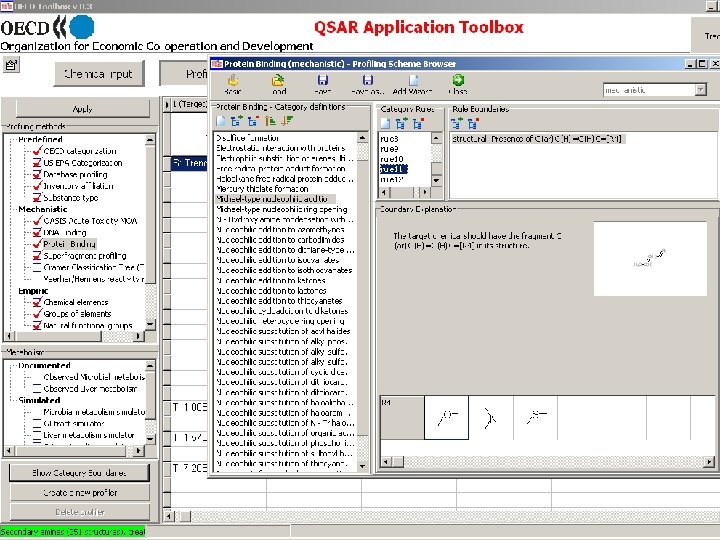Enable Observed Liver metabolism checkbox
Viewport: 720px width, 540px height.
37,388
